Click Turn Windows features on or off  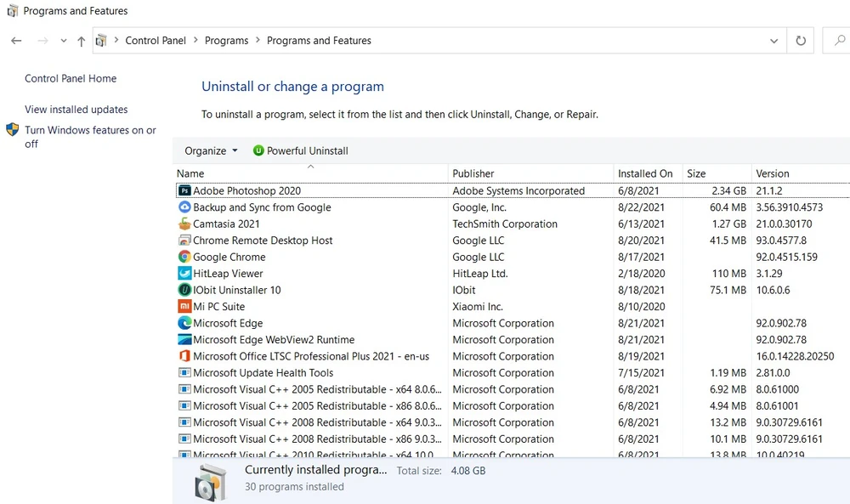click(x=90, y=137)
